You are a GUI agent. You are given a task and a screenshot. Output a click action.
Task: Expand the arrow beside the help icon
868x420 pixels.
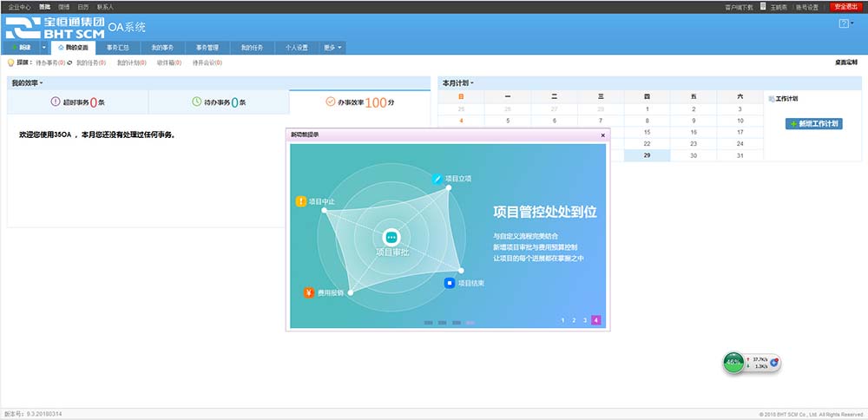click(x=852, y=23)
